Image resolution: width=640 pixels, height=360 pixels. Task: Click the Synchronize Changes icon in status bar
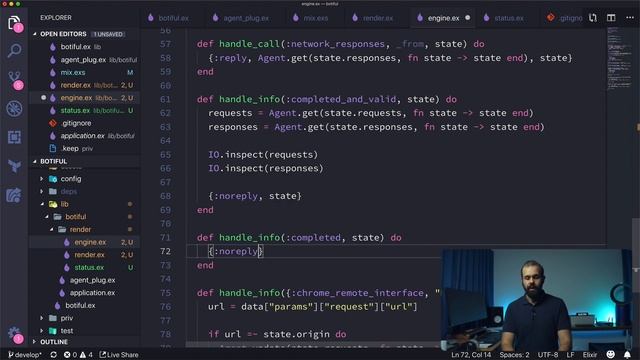tap(53, 355)
